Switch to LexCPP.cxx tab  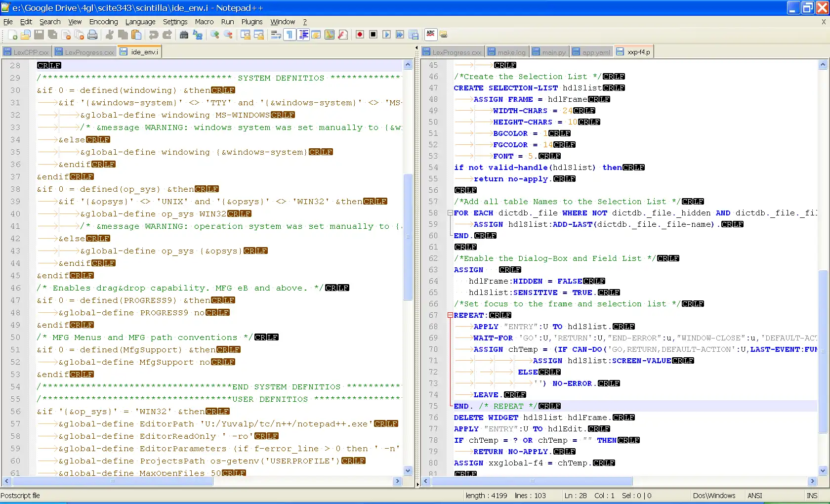click(x=26, y=52)
